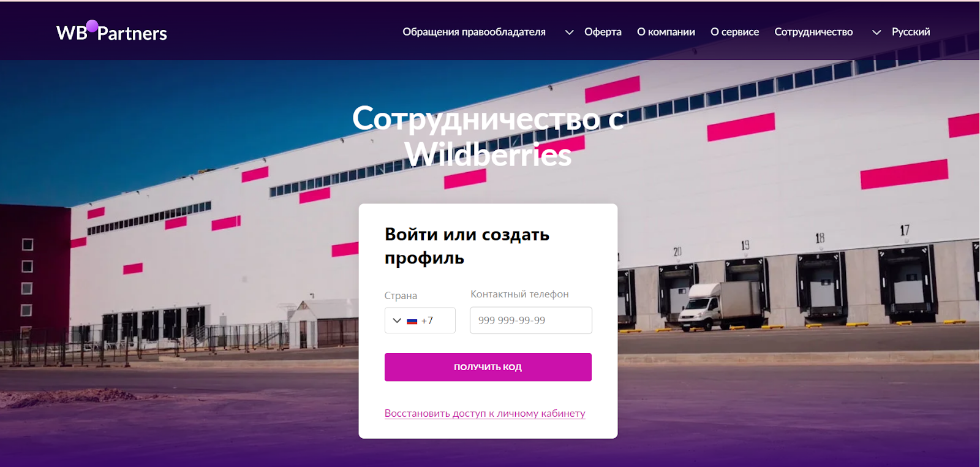Focus the contact phone number field
This screenshot has height=467, width=980.
[x=530, y=320]
